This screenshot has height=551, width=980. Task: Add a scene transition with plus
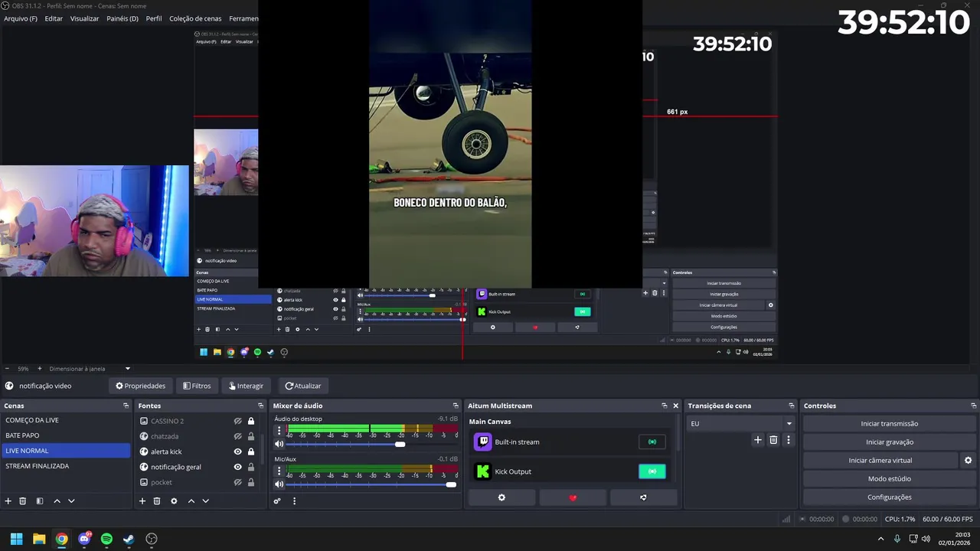[x=758, y=440]
